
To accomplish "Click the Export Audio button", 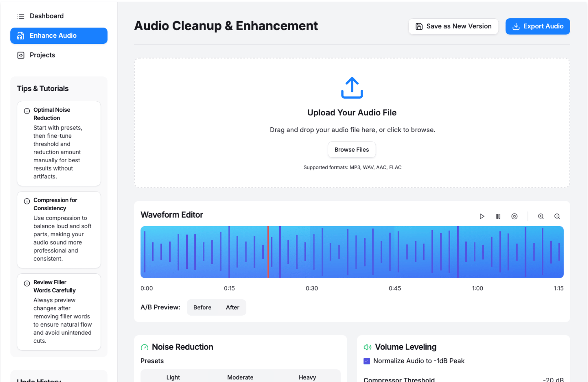I will [x=537, y=26].
